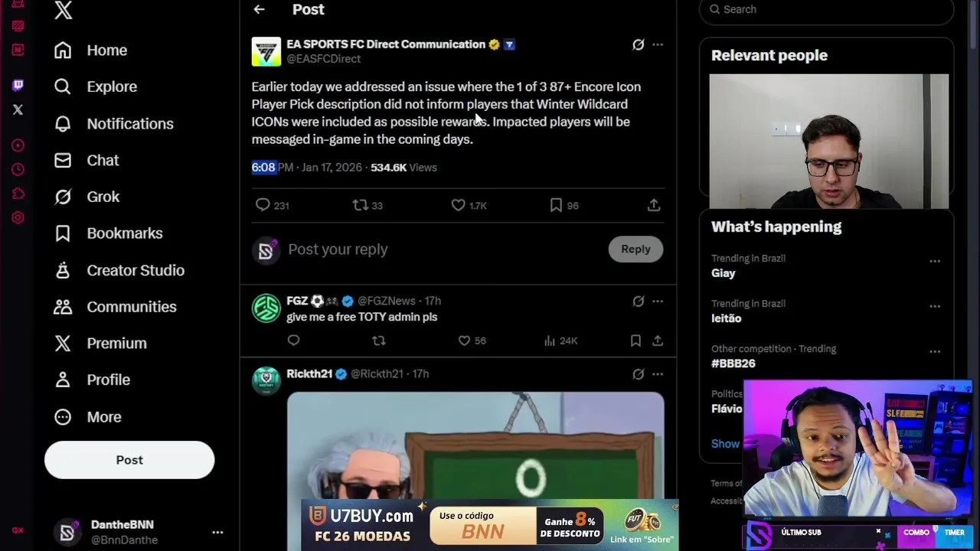
Task: Open Grok icon on EA SPORTS post
Action: coord(638,44)
